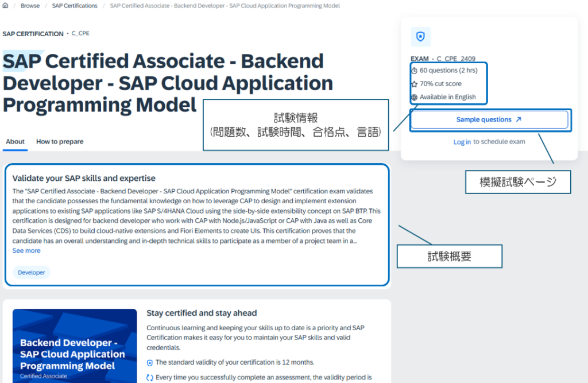Click the refresh icon beside assessment text
The height and width of the screenshot is (383, 588).
click(150, 378)
